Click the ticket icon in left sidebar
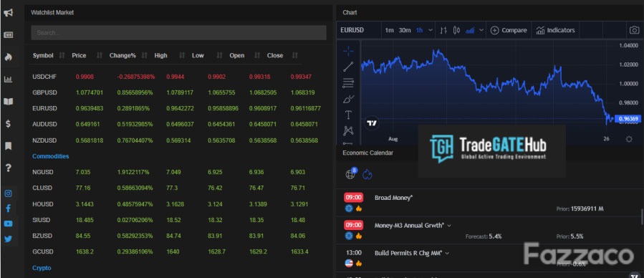The image size is (644, 278). point(8,35)
